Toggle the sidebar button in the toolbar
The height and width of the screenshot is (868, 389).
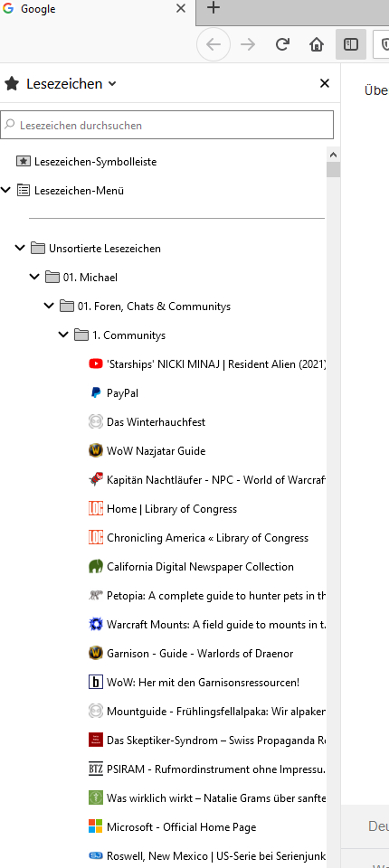tap(351, 44)
